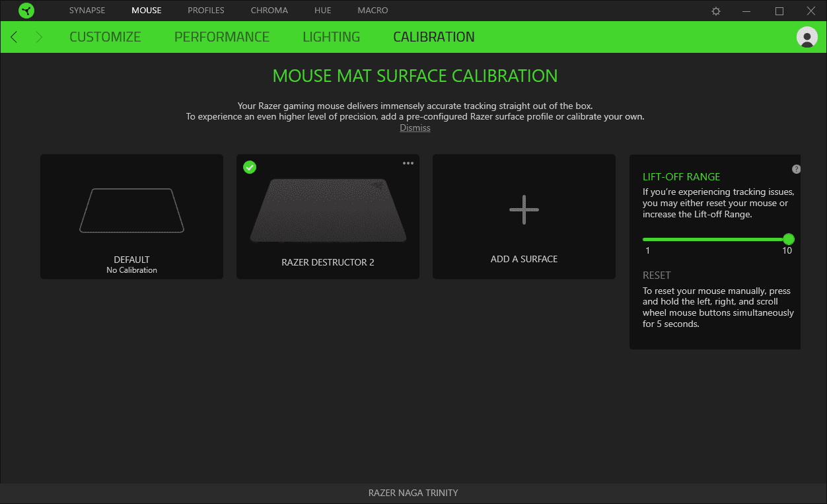Open the Performance section
Viewport: 827px width, 504px height.
click(x=222, y=37)
